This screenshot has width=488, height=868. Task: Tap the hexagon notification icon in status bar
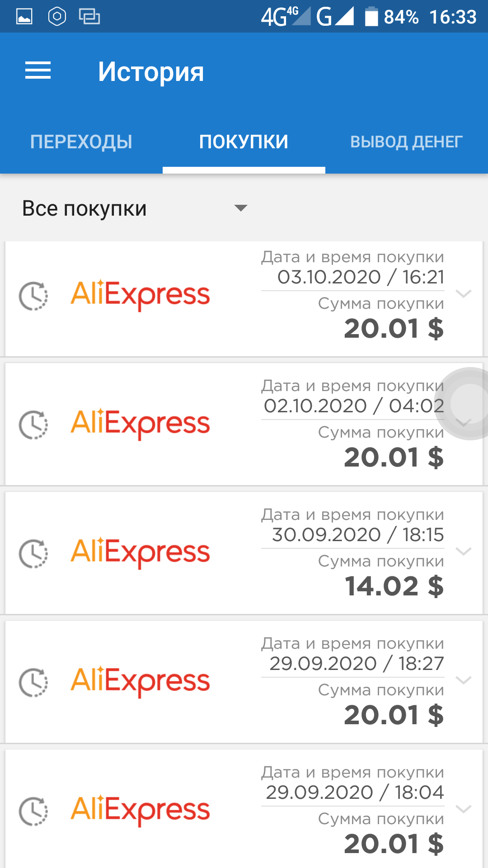click(x=57, y=17)
